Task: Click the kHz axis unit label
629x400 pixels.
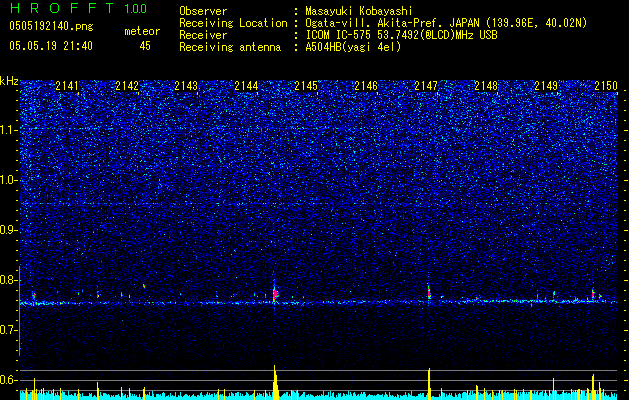Action: [x=9, y=81]
